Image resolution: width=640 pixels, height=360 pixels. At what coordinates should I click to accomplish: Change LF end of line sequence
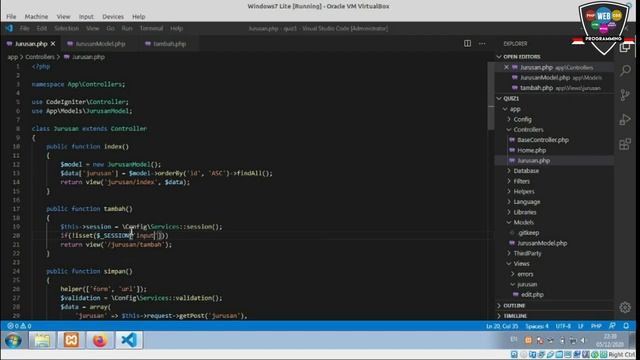581,326
